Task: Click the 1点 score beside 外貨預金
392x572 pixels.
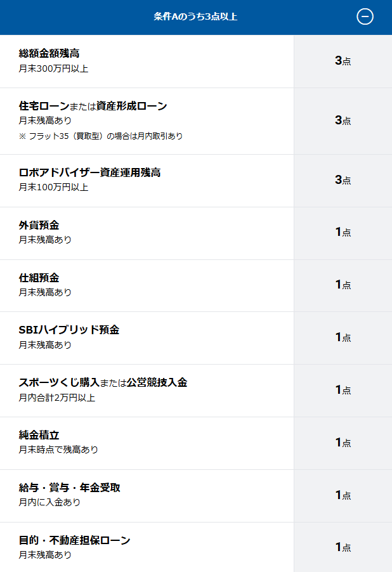Action: (x=343, y=232)
